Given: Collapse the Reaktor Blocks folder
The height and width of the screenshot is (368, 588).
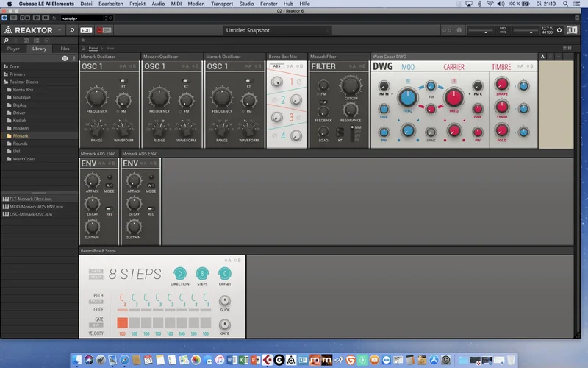Looking at the screenshot, I should [6, 82].
